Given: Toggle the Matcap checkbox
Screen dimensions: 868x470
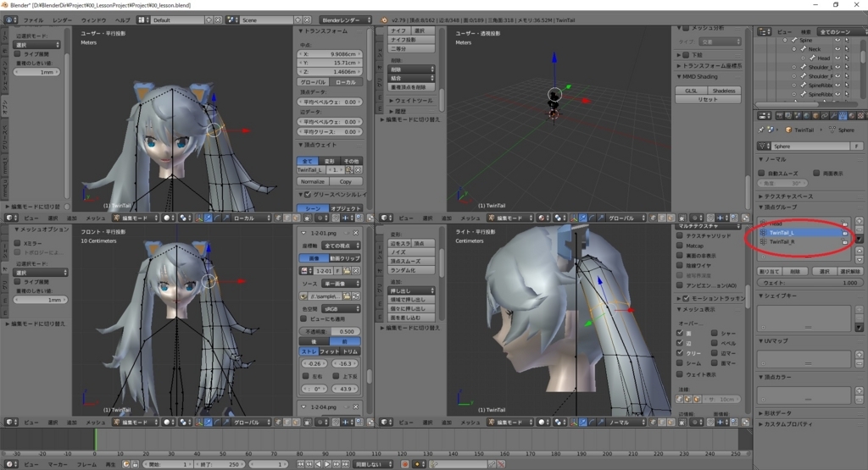Looking at the screenshot, I should coord(679,246).
